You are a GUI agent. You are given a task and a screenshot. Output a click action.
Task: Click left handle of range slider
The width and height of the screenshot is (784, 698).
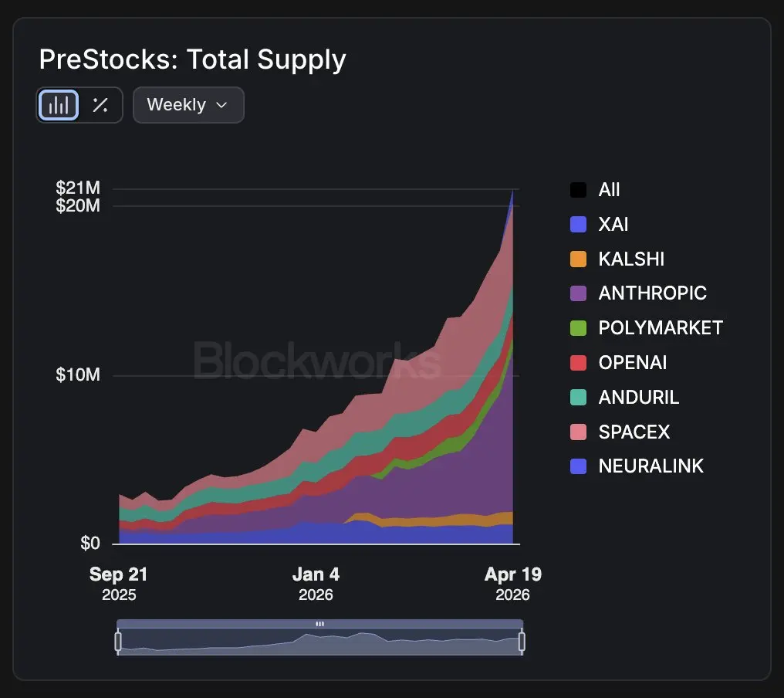coord(118,642)
